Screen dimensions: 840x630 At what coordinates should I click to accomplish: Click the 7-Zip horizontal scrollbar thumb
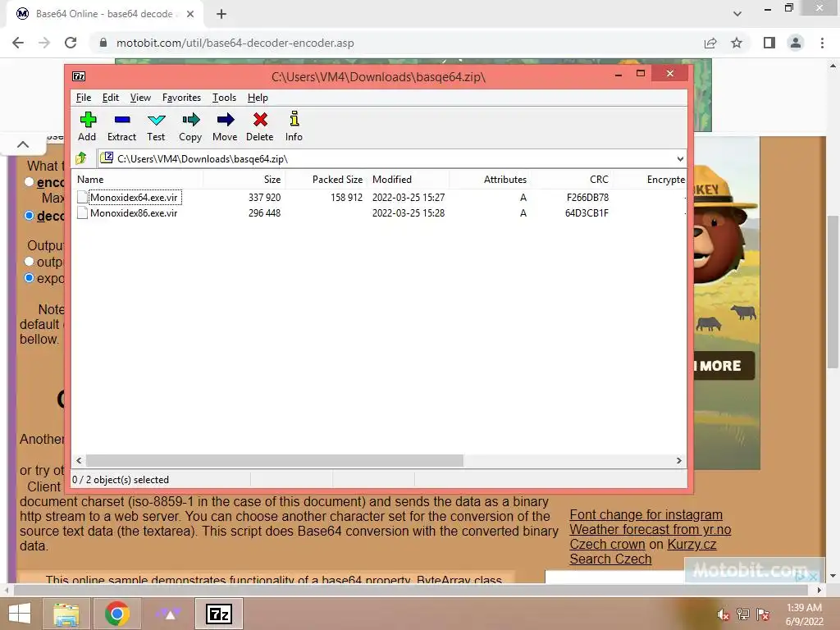274,461
